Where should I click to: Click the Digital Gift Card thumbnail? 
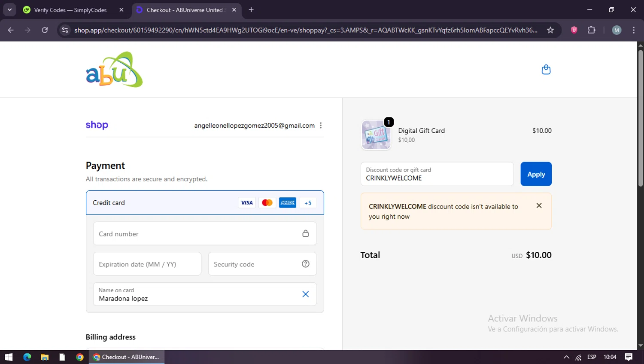[376, 135]
